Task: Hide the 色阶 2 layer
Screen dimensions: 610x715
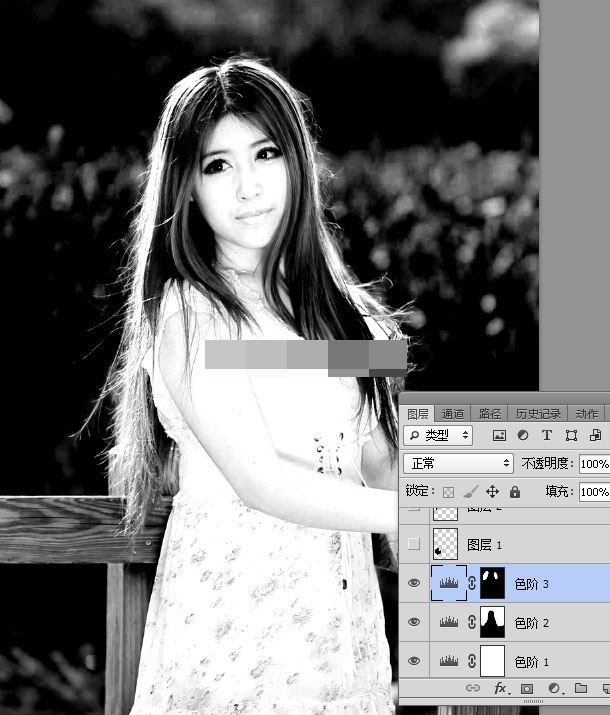Action: [414, 622]
